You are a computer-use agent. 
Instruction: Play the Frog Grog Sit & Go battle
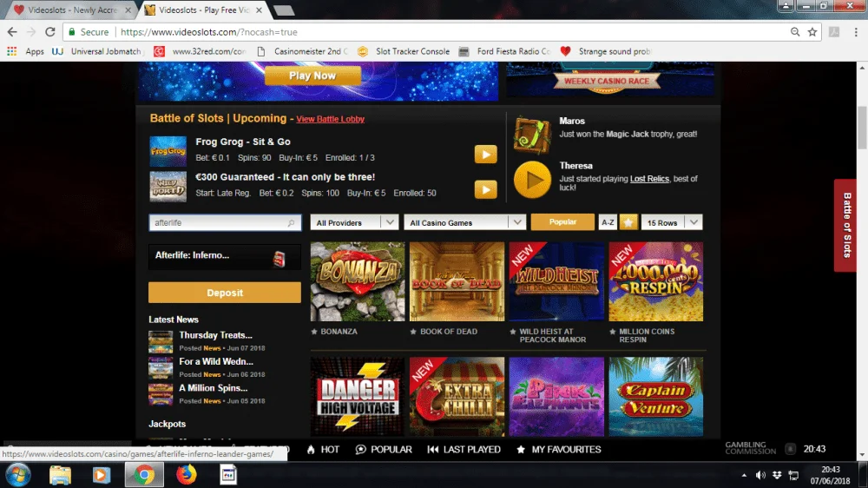485,154
